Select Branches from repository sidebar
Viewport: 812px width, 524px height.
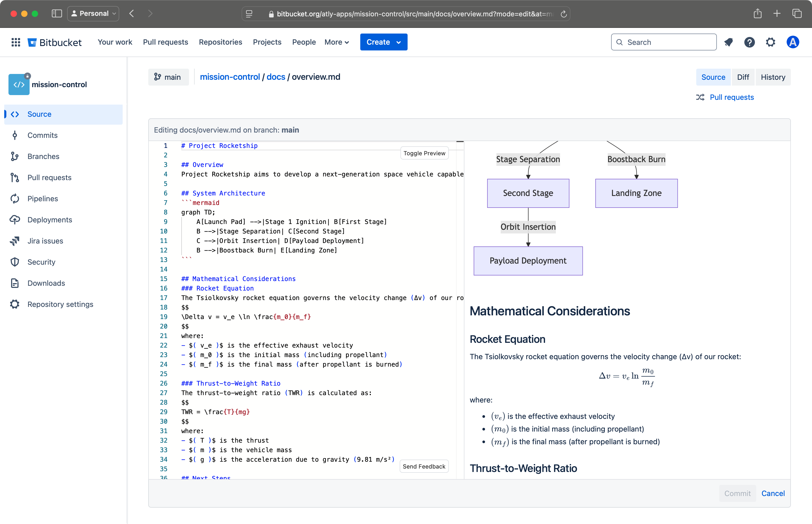click(43, 156)
